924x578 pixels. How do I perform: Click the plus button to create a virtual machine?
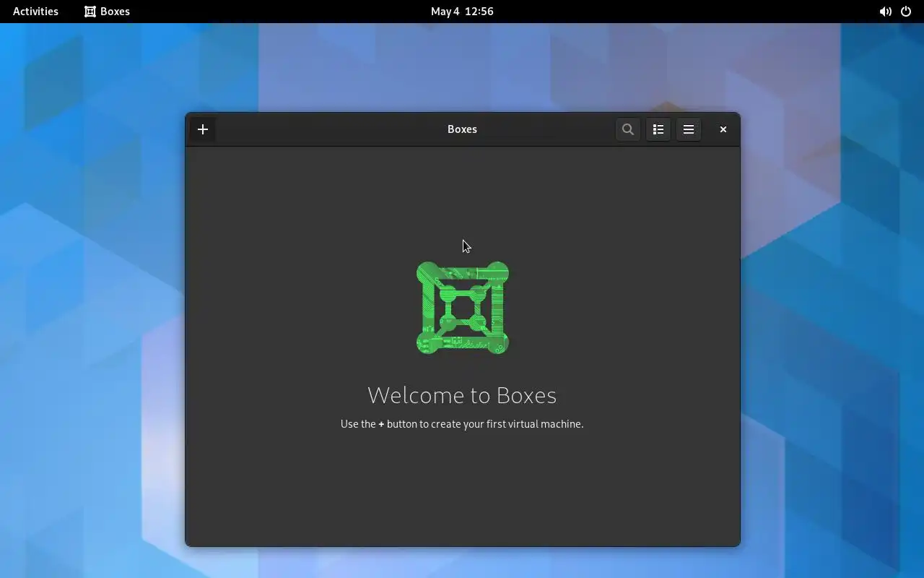203,129
